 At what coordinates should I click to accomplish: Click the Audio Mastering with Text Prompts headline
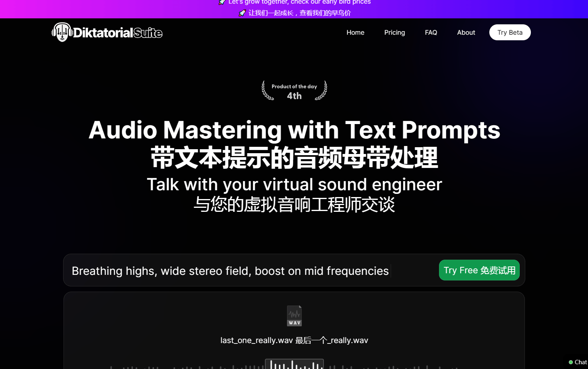[x=294, y=130]
